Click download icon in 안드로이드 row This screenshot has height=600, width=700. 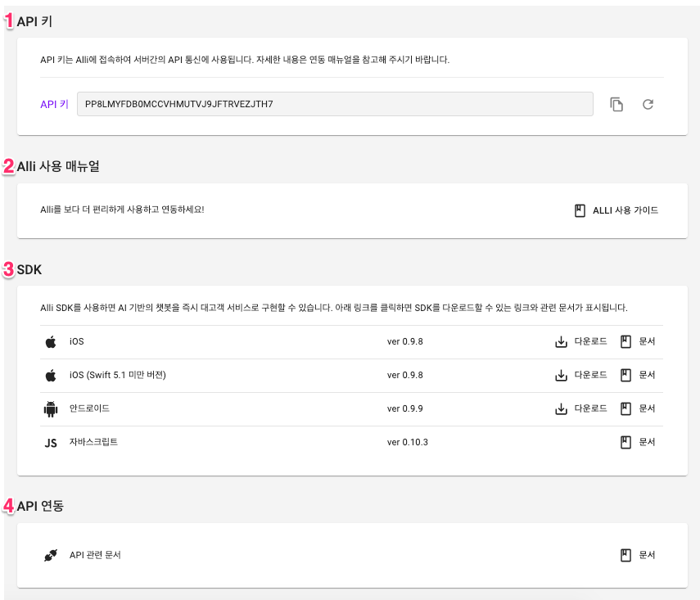[x=561, y=409]
